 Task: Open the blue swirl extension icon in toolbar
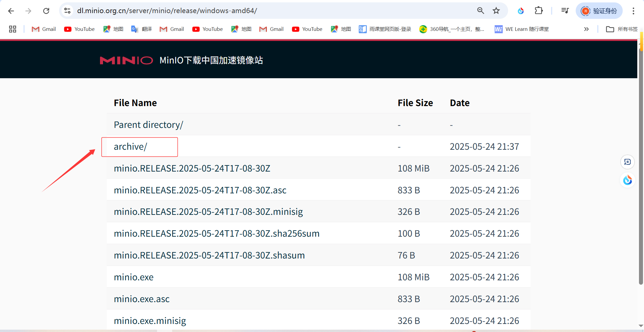(x=521, y=11)
